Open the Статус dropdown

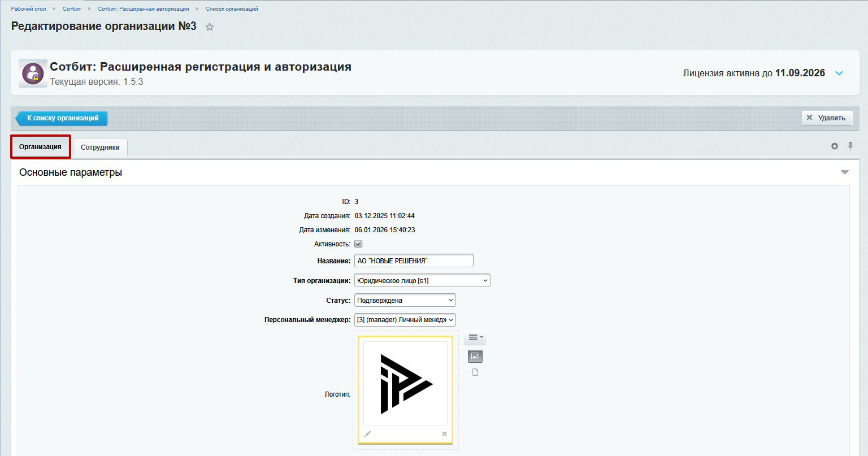pos(405,301)
